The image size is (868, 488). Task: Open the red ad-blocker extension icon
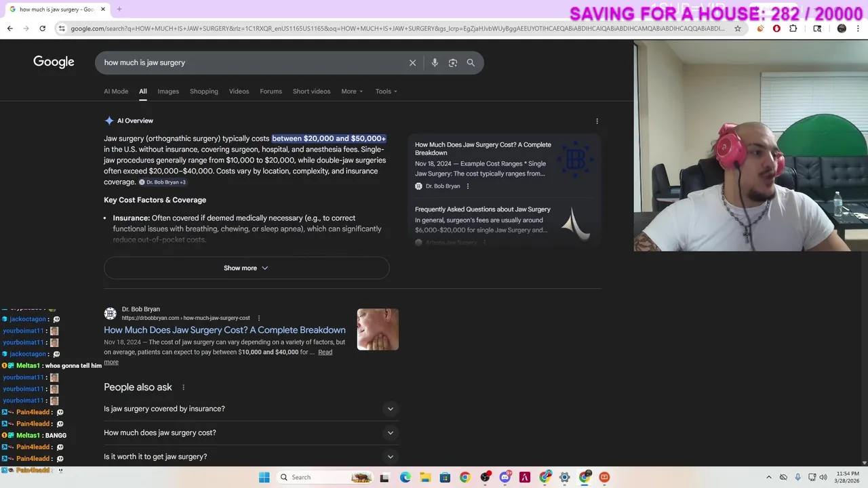tap(776, 28)
